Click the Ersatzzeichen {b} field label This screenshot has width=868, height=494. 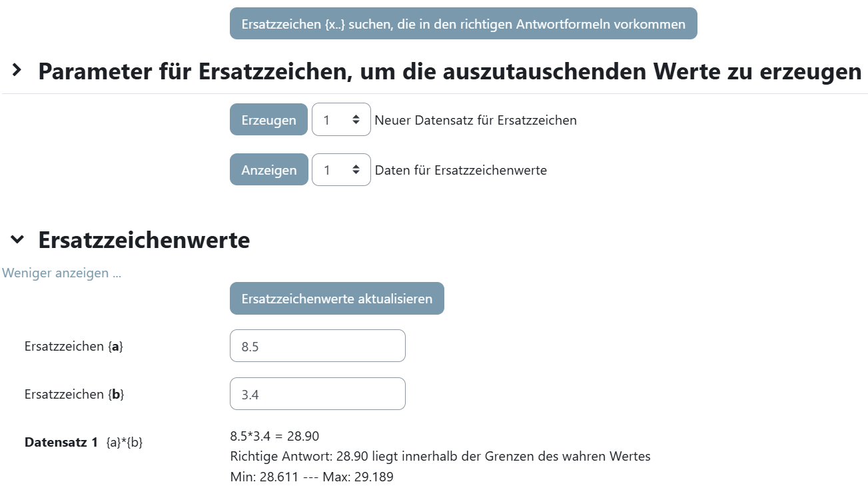pyautogui.click(x=75, y=395)
